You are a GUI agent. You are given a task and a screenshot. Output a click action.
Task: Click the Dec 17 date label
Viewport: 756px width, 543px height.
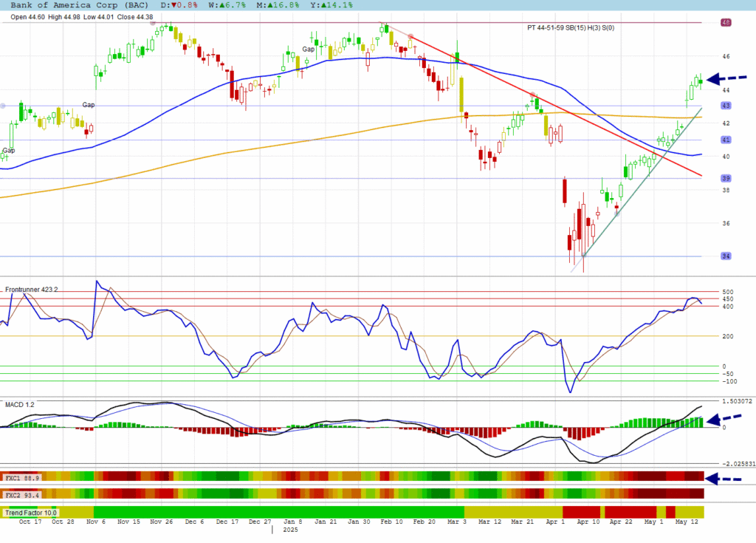click(227, 522)
